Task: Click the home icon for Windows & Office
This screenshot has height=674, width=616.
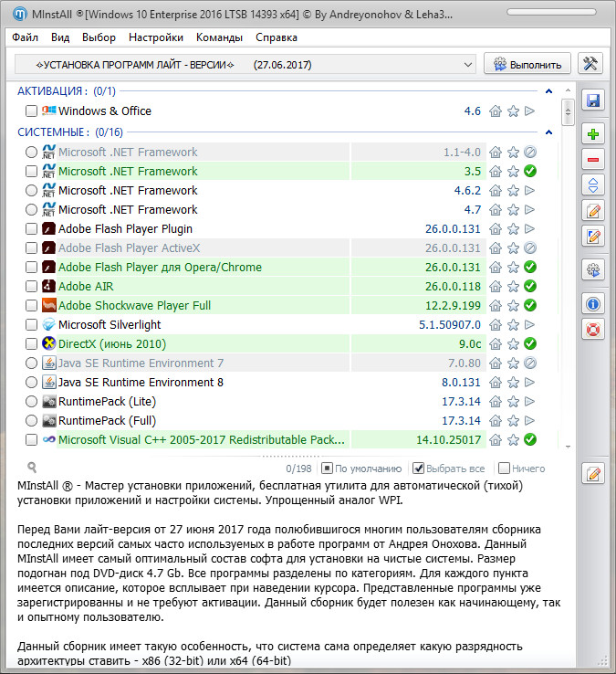Action: pos(496,111)
